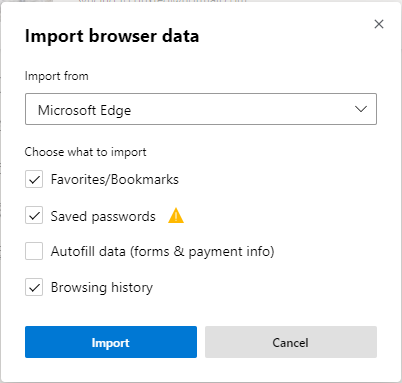Untick the Browsing history checkbox
Image resolution: width=402 pixels, height=383 pixels.
point(34,287)
